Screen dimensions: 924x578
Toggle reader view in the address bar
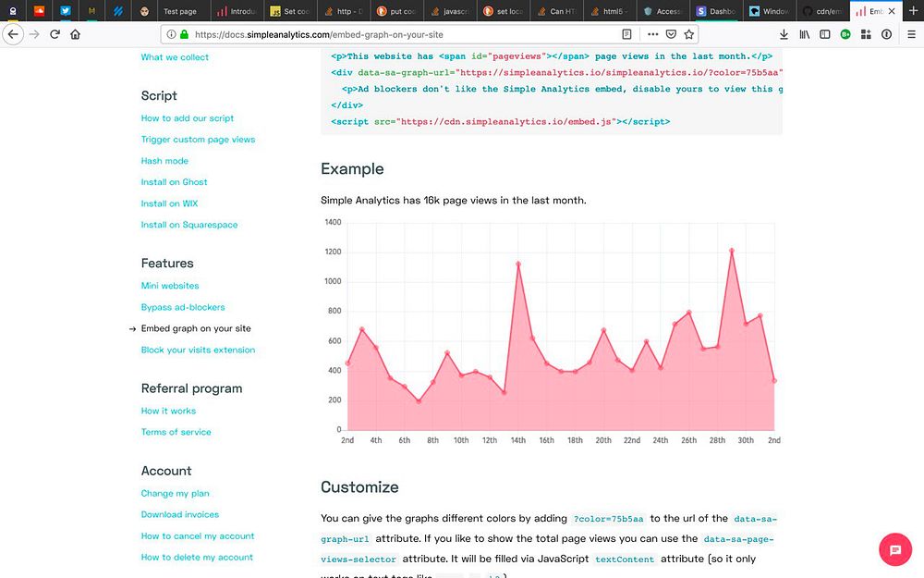coord(627,34)
